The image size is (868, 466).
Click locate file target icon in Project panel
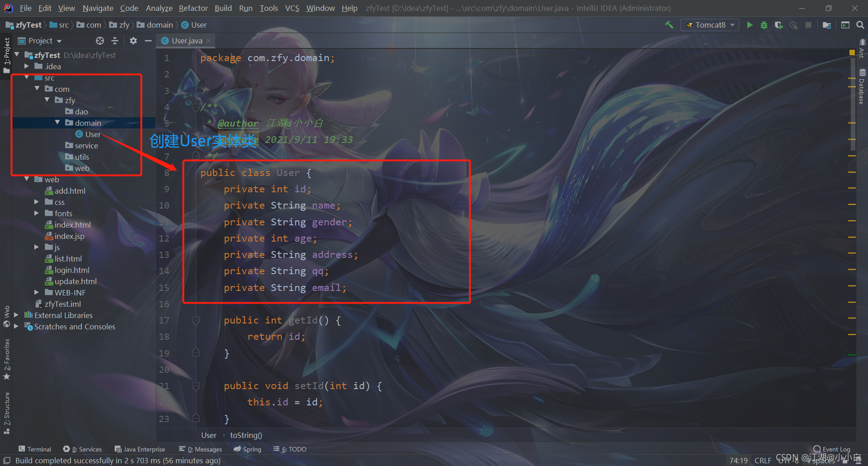[100, 41]
